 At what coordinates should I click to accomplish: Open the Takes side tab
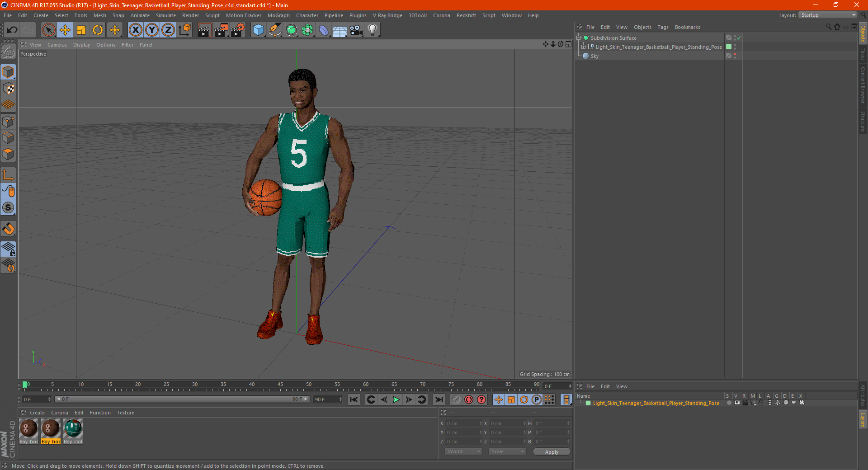pyautogui.click(x=863, y=54)
